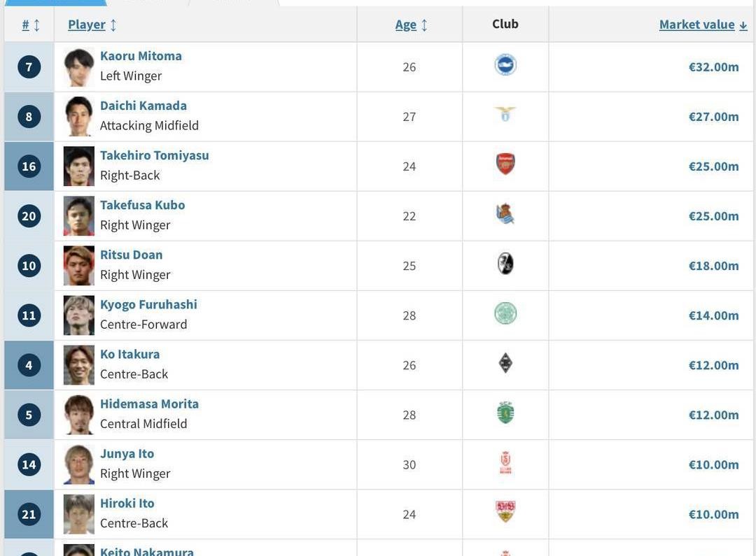Viewport: 756px width, 556px height.
Task: Click Real Sociedad crest icon
Action: click(x=505, y=215)
